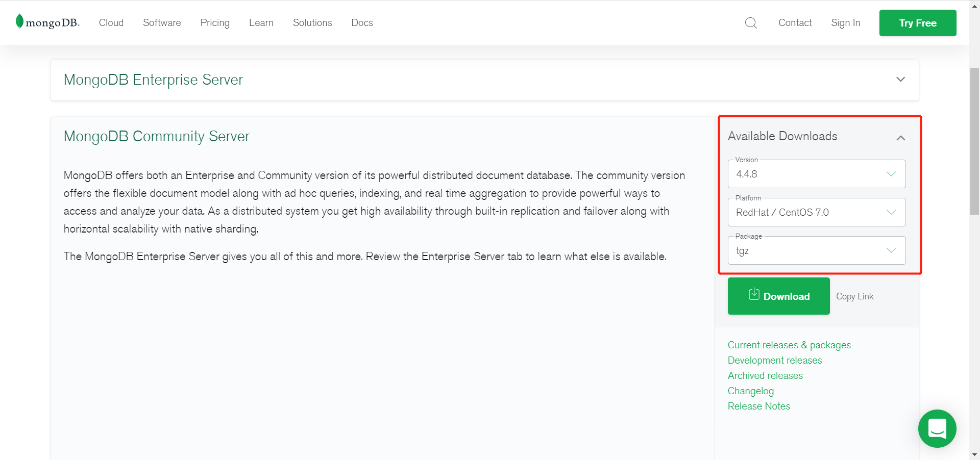Open the Learn menu
Screen dimensions: 980x460
(261, 23)
